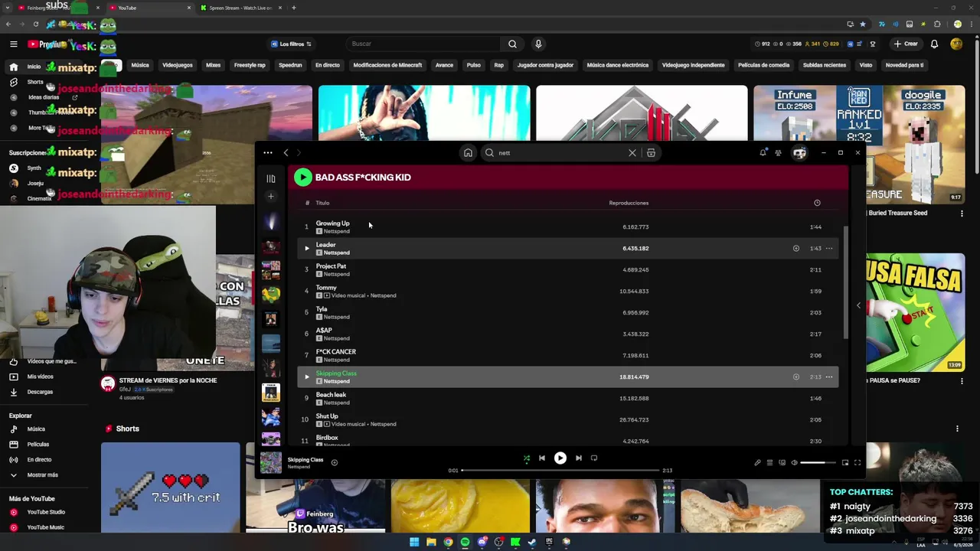The image size is (980, 551).
Task: Open YouTube Crear button
Action: point(906,44)
